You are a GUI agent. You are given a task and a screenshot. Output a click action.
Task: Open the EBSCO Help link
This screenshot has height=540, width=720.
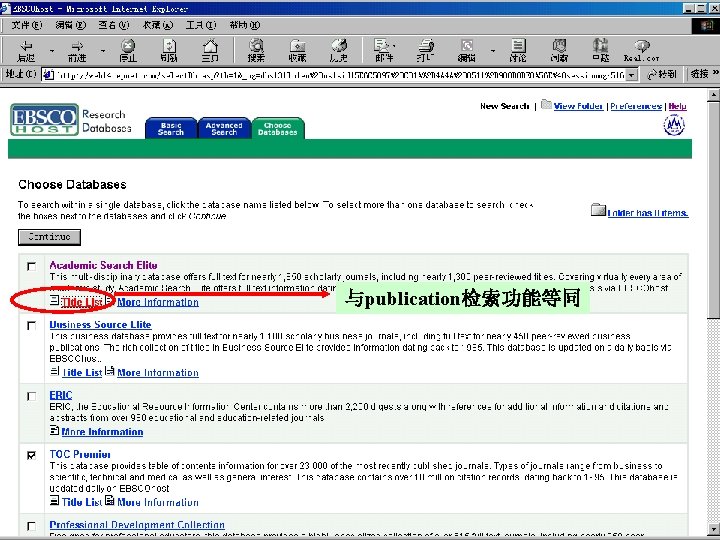click(677, 106)
